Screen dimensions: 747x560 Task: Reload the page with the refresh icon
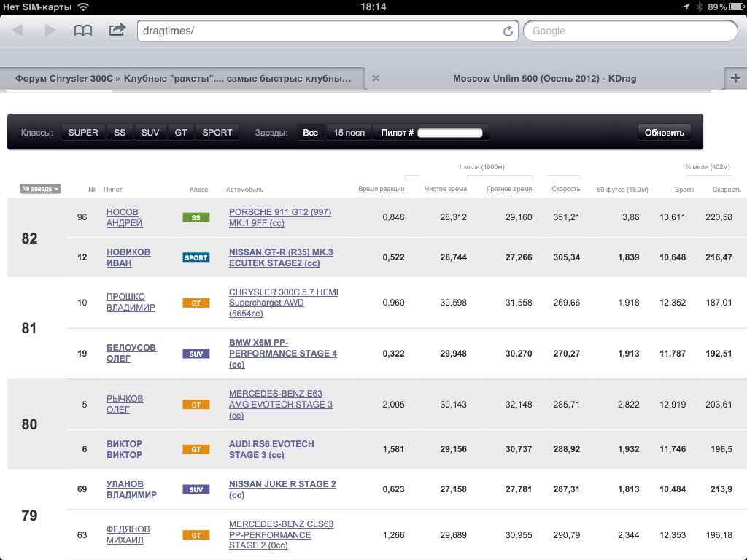click(x=508, y=31)
